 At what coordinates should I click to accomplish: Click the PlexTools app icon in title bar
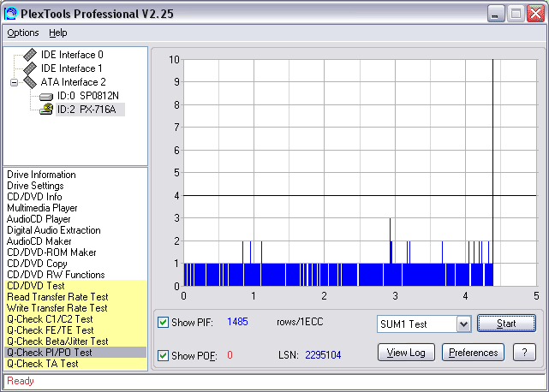click(10, 14)
